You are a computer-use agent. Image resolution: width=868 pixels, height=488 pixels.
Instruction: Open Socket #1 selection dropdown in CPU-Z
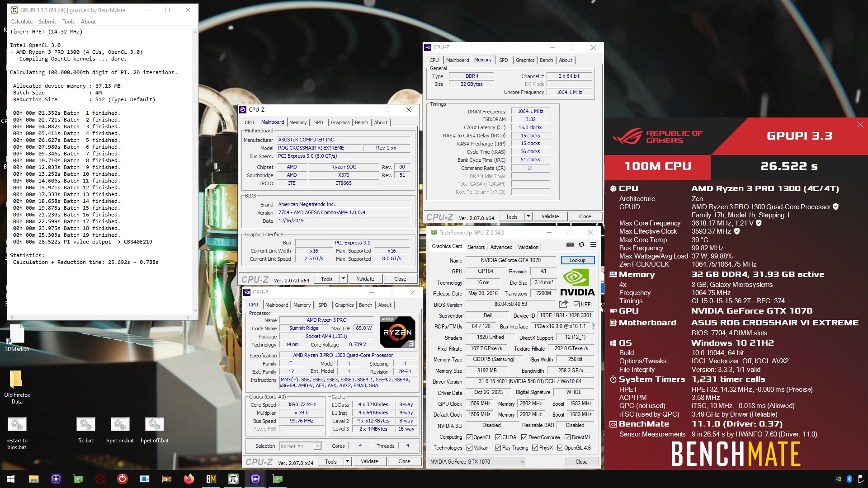[300, 446]
